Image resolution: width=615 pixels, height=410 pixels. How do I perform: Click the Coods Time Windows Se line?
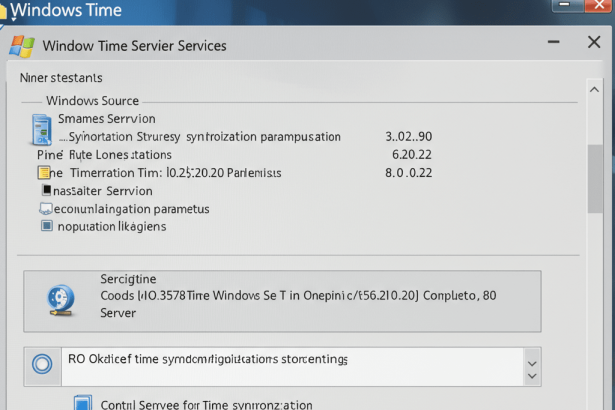coord(298,295)
